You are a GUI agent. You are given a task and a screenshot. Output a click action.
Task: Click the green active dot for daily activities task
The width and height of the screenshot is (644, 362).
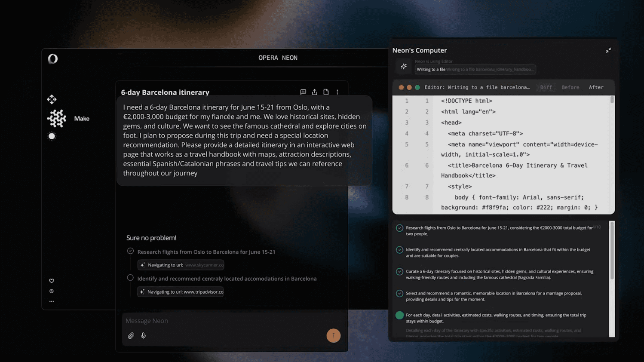tap(399, 315)
